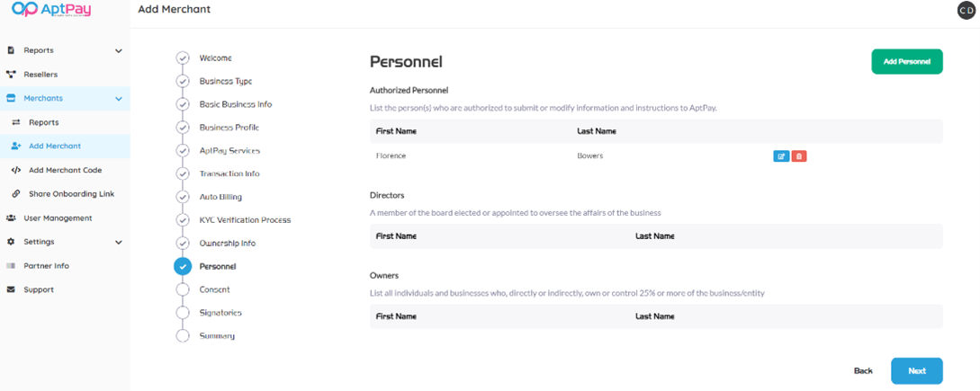Open Reports under Merchants

pyautogui.click(x=43, y=122)
